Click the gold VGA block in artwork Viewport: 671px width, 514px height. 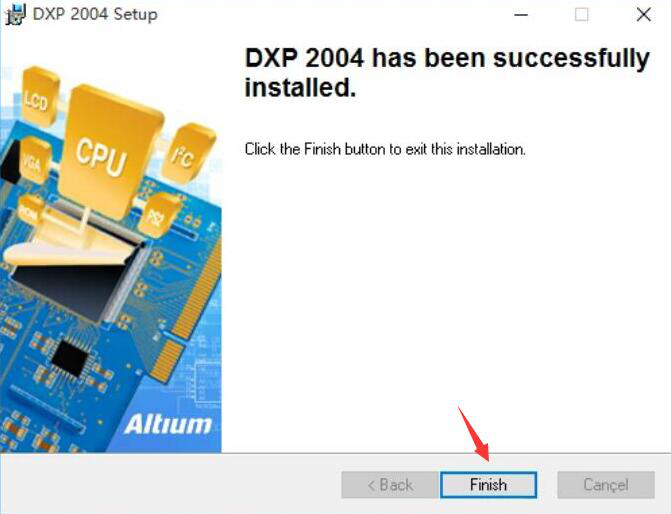tap(34, 160)
